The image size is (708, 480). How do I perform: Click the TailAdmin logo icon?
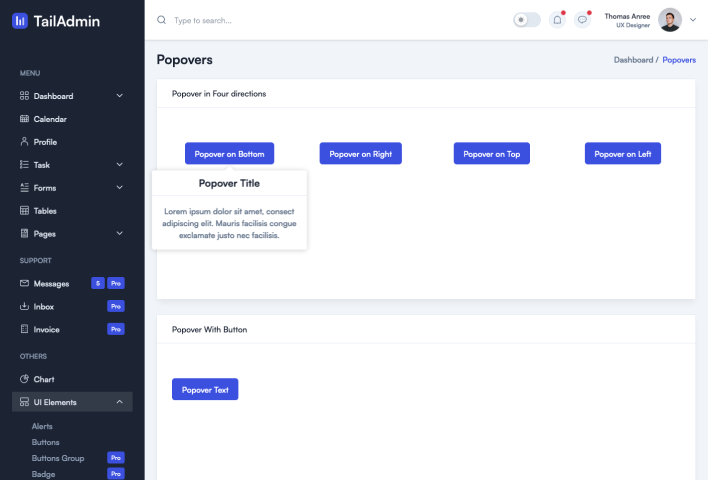coord(20,20)
